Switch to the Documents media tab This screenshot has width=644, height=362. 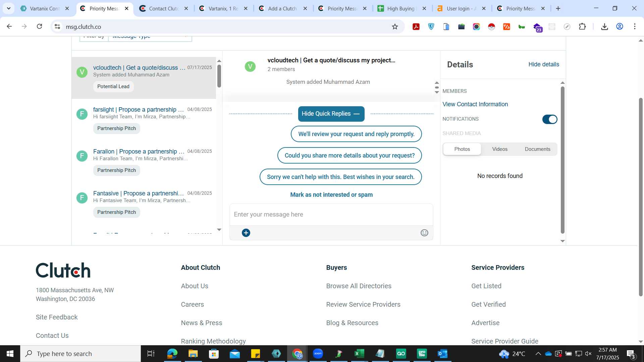pos(537,149)
